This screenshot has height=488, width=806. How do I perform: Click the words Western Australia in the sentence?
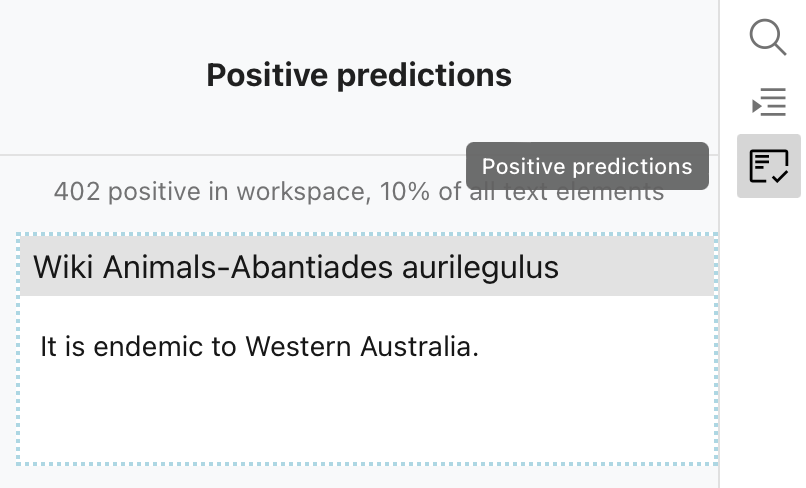click(x=362, y=346)
